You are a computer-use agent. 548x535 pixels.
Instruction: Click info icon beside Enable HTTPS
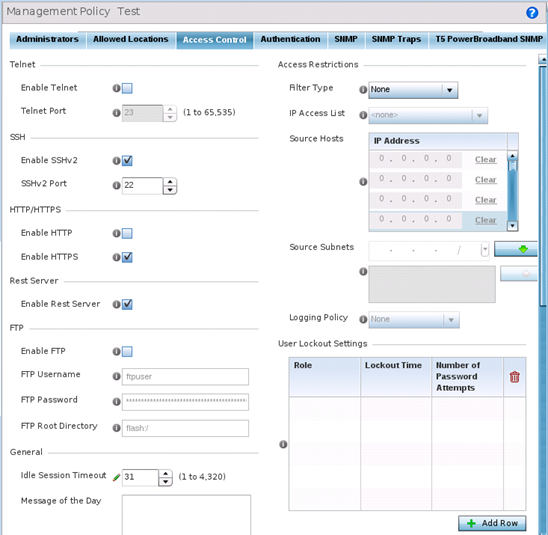tap(116, 257)
